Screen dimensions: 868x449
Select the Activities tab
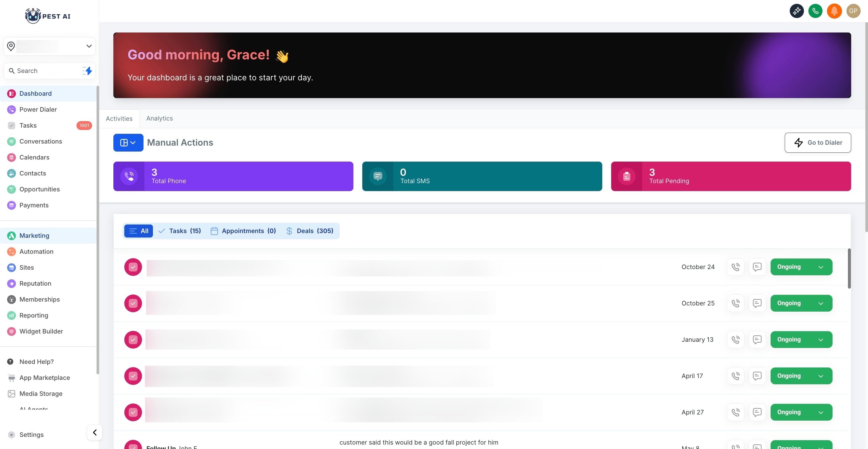pos(119,119)
